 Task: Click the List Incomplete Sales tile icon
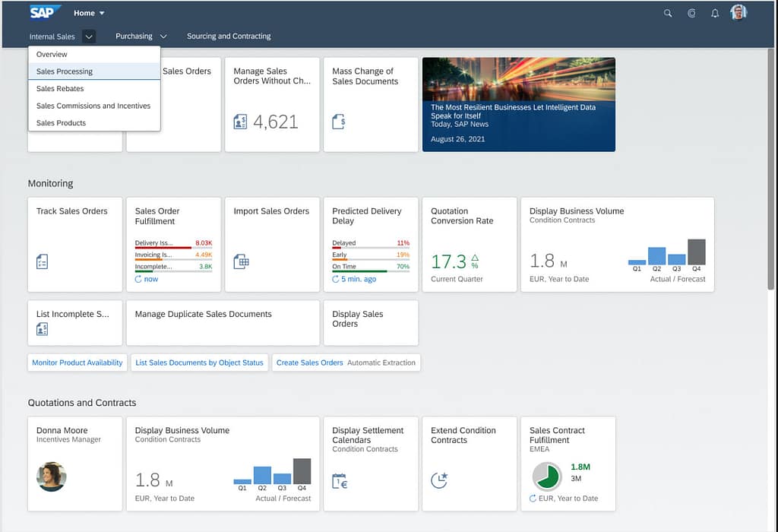43,329
